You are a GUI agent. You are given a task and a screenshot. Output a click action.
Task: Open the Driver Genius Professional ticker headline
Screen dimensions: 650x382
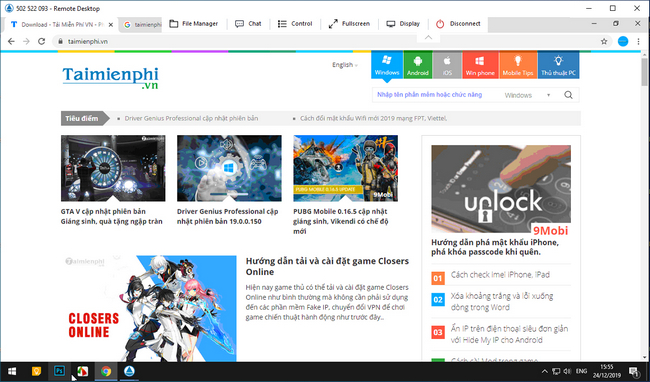(191, 118)
